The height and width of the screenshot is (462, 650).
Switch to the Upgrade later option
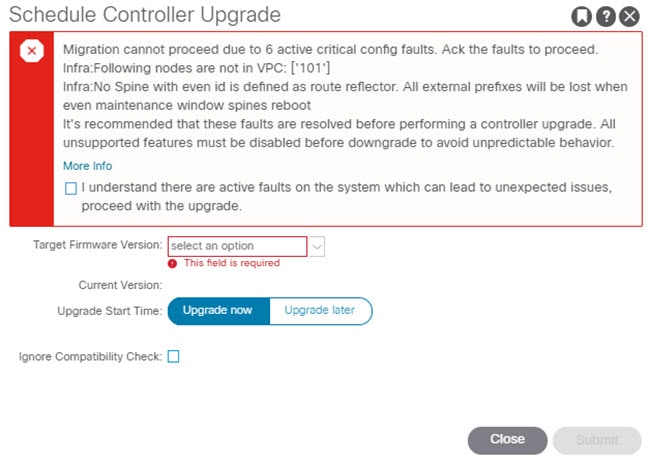click(x=320, y=311)
